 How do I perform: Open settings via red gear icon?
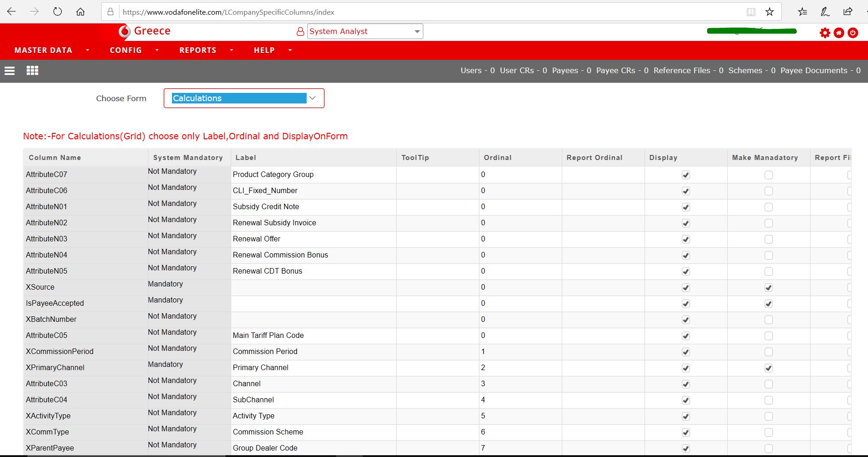pyautogui.click(x=825, y=33)
